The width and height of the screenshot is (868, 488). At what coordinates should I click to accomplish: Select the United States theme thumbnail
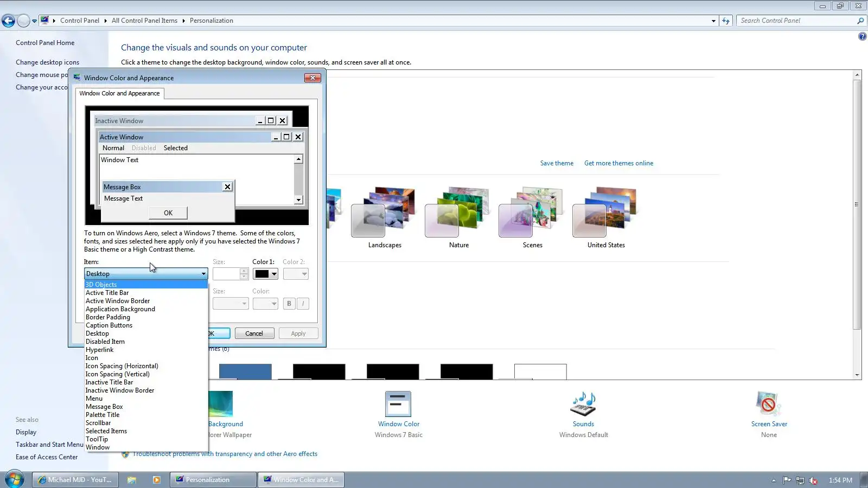click(606, 213)
